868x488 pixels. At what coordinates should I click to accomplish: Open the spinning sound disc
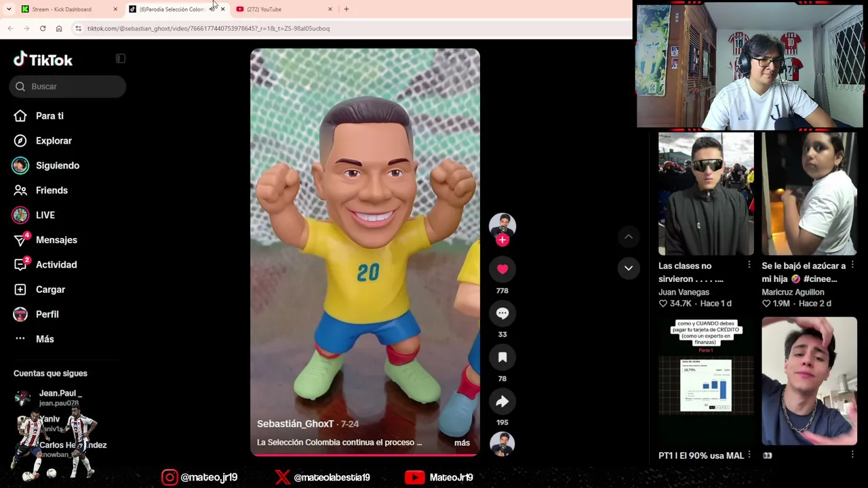pyautogui.click(x=502, y=443)
